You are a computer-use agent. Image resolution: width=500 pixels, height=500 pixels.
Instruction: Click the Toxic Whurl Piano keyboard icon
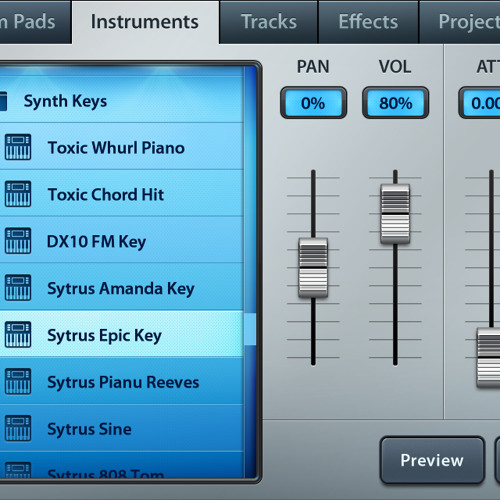18,147
